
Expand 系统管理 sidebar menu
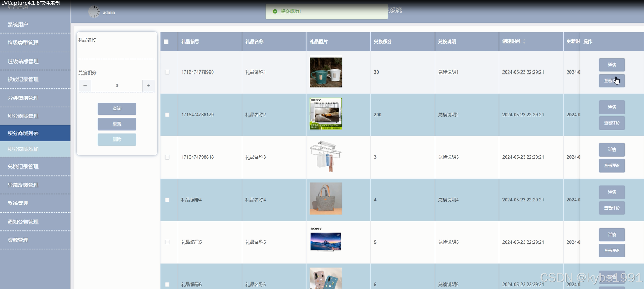point(35,203)
